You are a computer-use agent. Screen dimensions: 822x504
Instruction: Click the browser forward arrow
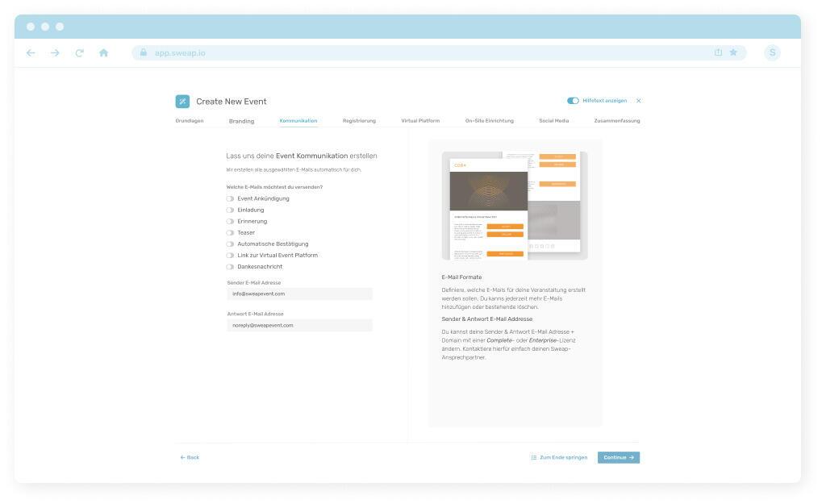55,53
